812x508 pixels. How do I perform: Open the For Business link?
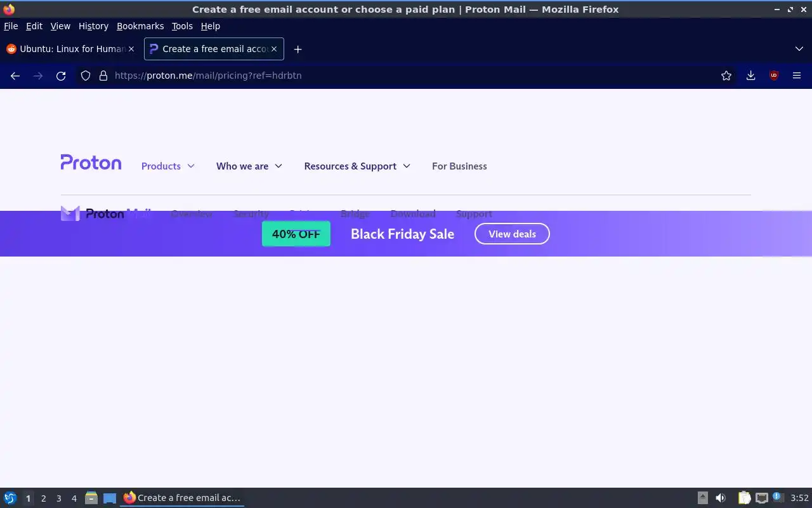point(459,166)
